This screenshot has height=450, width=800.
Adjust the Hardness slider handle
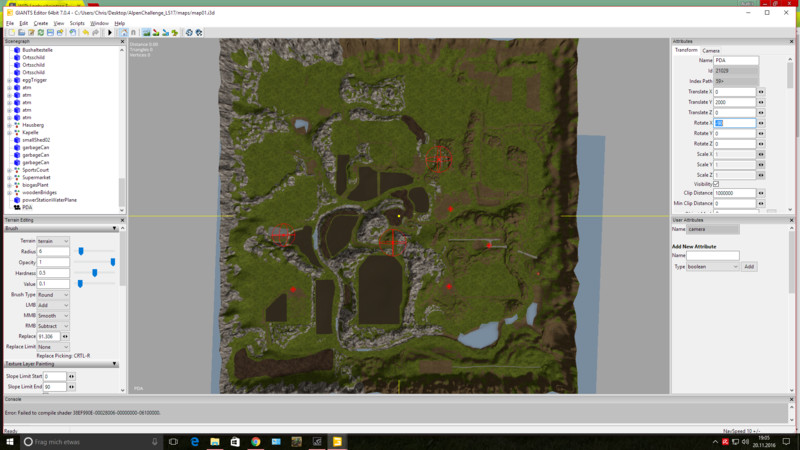point(94,273)
